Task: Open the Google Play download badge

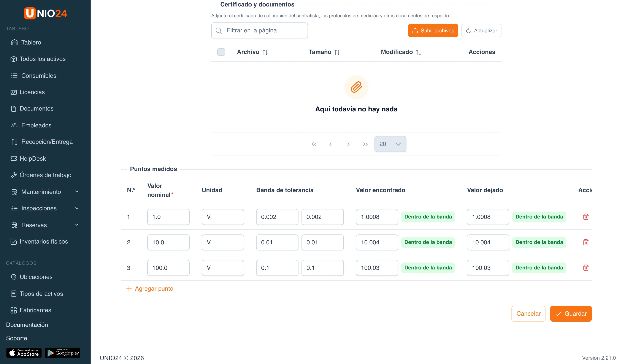Action: coord(63,353)
